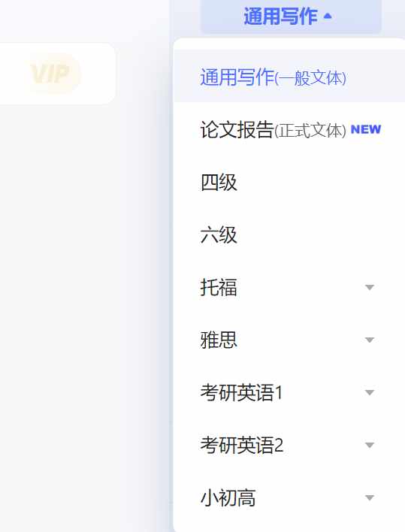Choose 论文报告(正式文体) option
This screenshot has width=405, height=532.
(x=289, y=129)
